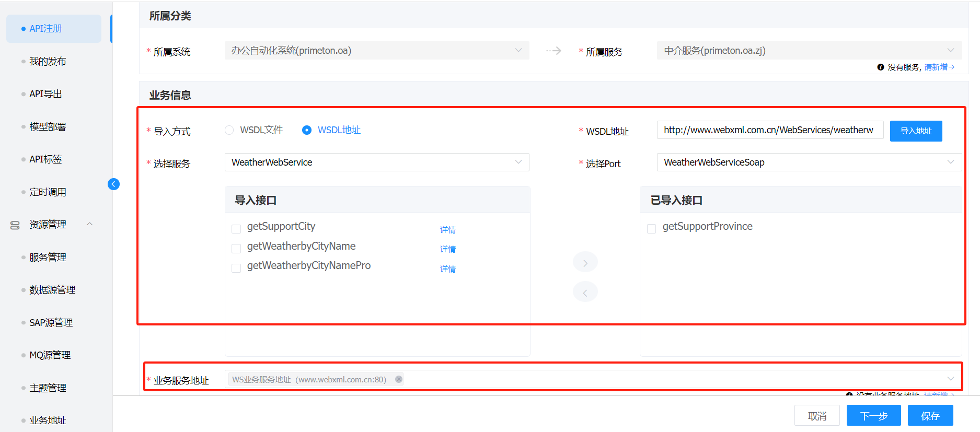Check the getSupportCity checkbox
The image size is (980, 432).
[236, 229]
